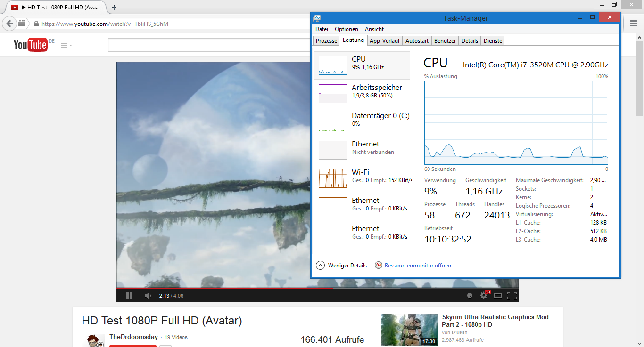Switch to the Dienste tab
The width and height of the screenshot is (644, 347).
(x=493, y=41)
